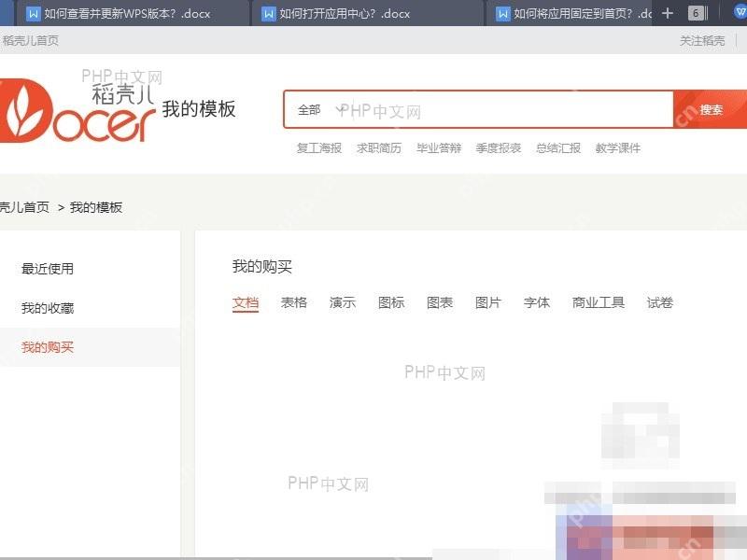Select the 表格 category tab
The image size is (747, 560).
tap(294, 302)
